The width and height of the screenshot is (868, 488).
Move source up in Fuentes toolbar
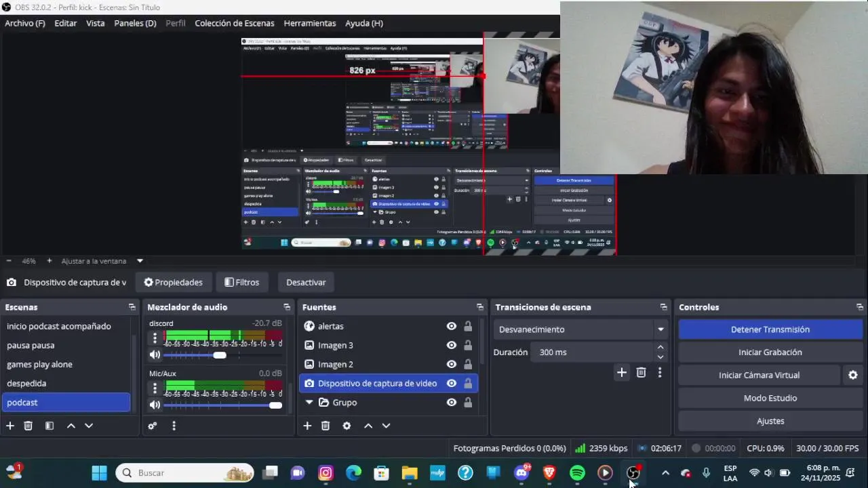click(368, 426)
